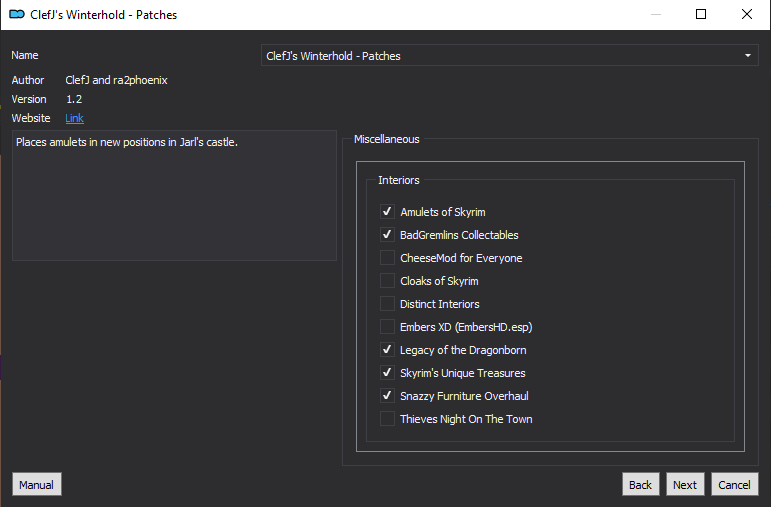
Task: Click the version value 1.2
Action: [x=74, y=99]
